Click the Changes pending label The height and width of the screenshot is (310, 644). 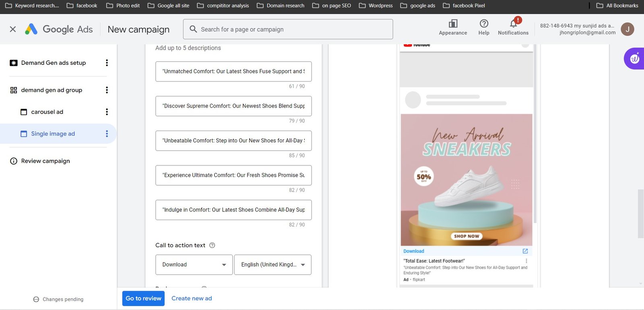(x=63, y=299)
